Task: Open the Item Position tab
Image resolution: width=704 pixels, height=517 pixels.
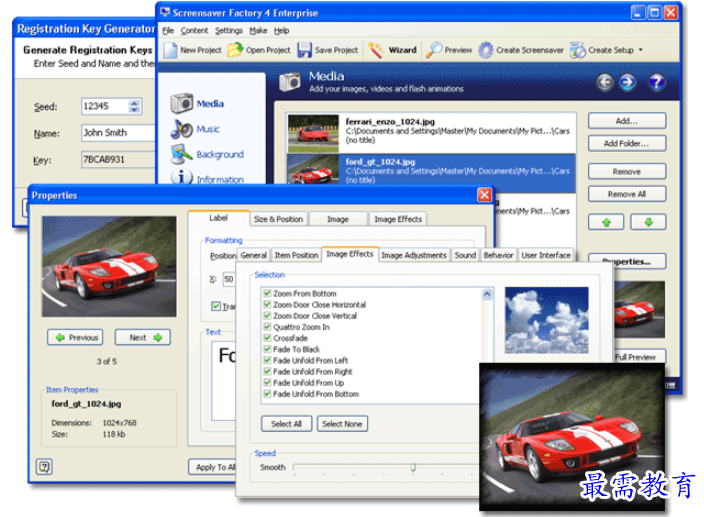Action: tap(296, 255)
